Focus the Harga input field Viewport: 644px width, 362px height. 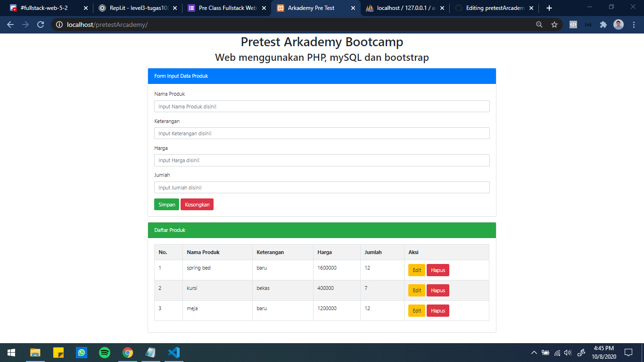(322, 160)
